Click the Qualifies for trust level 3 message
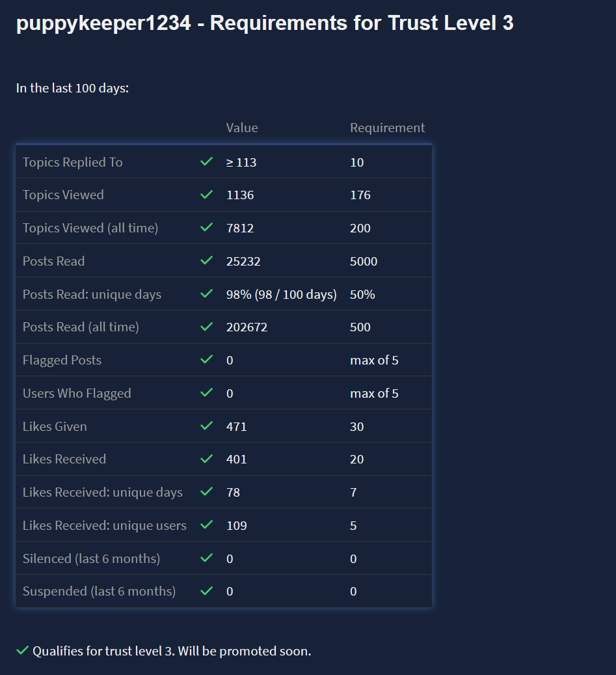 point(172,651)
